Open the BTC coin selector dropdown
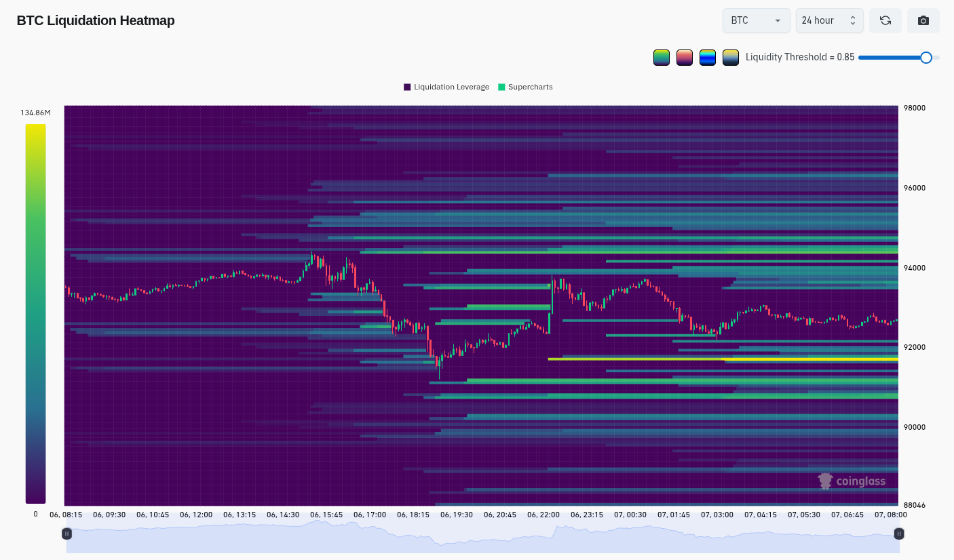 point(757,20)
